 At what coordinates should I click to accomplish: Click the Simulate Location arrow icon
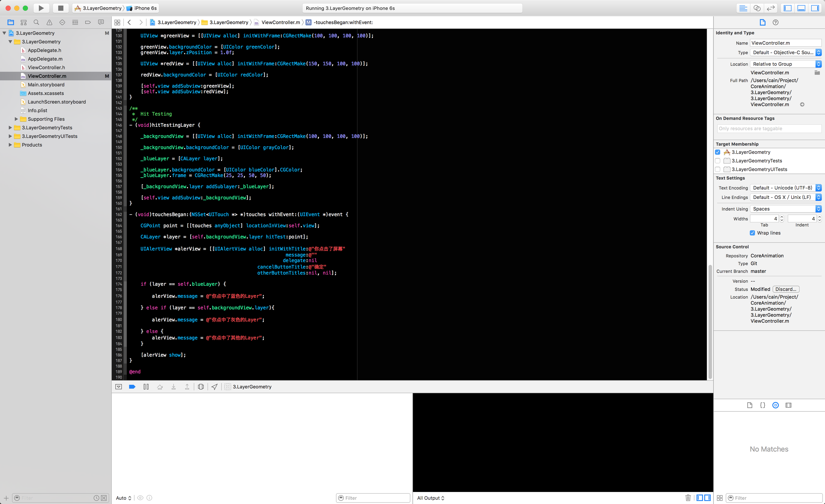coord(215,386)
